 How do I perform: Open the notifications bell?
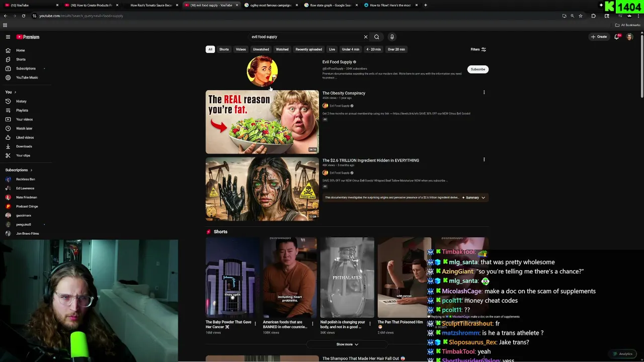[x=617, y=37]
